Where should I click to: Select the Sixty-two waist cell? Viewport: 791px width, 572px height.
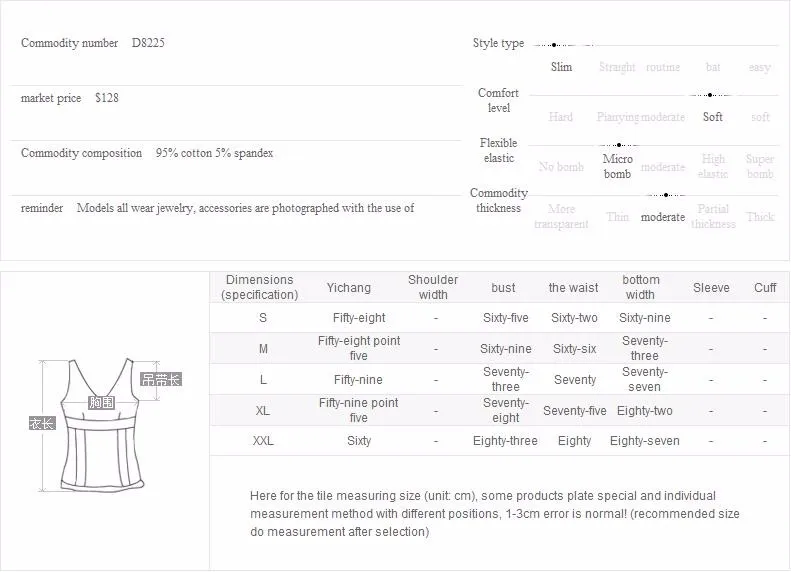click(574, 318)
